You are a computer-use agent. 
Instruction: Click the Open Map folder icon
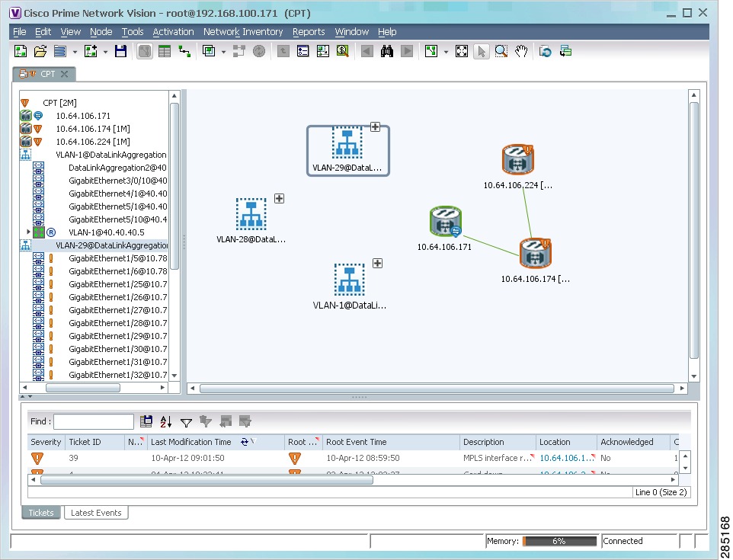pos(40,51)
